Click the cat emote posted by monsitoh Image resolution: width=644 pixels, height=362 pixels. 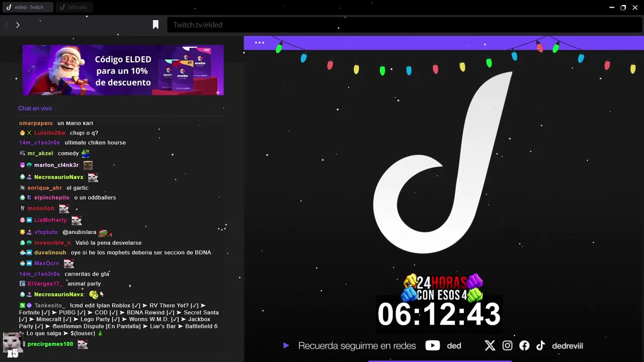coord(64,208)
